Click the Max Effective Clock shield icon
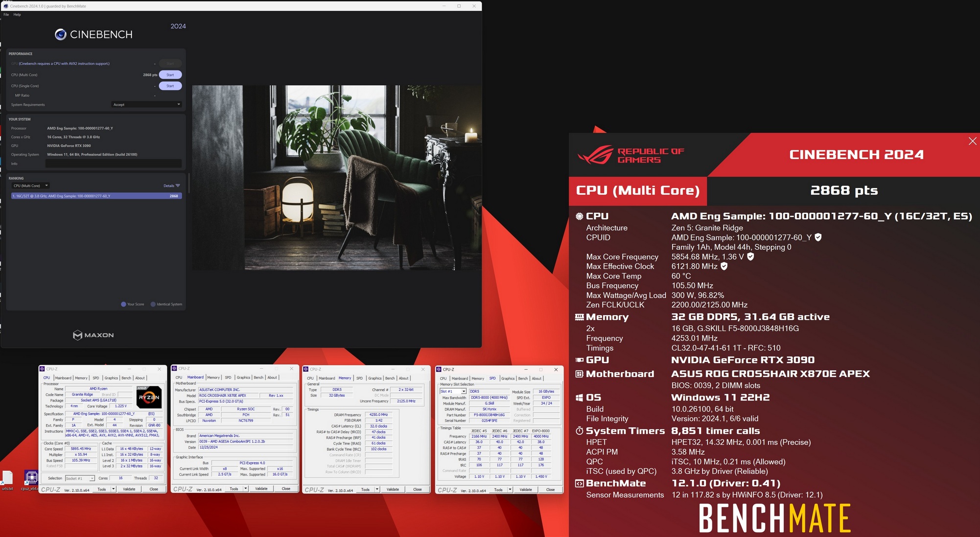This screenshot has width=980, height=537. coord(724,266)
